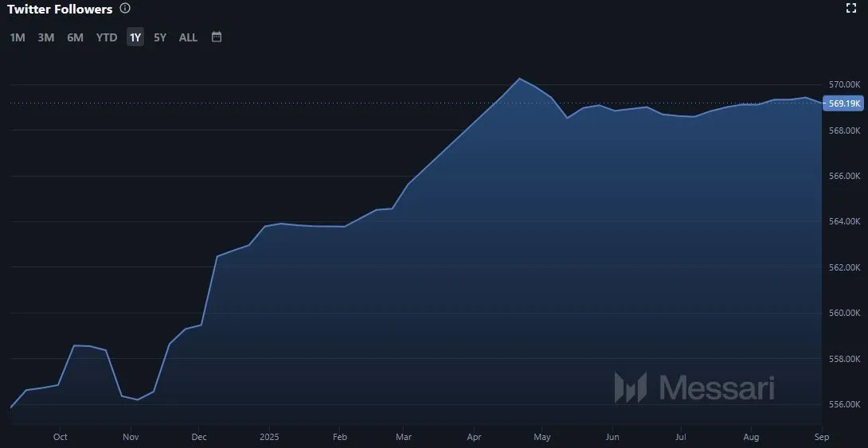The height and width of the screenshot is (448, 868).
Task: Click the chart line low point in early November
Action: (x=137, y=399)
